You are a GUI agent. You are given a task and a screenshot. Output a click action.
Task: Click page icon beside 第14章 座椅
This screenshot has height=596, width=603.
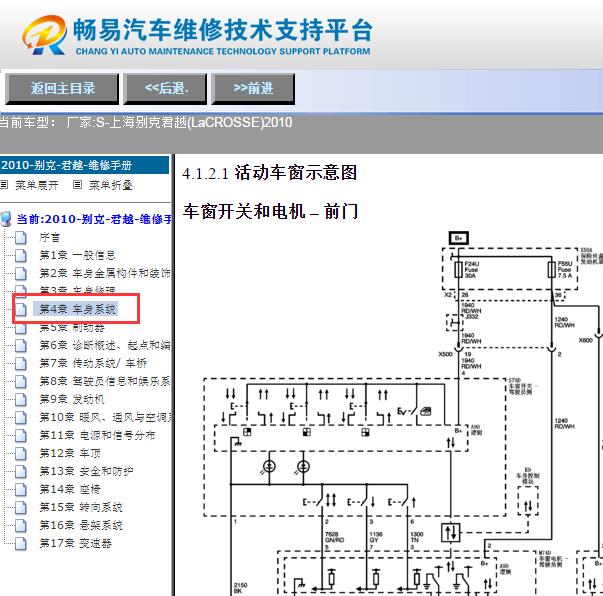[20, 490]
